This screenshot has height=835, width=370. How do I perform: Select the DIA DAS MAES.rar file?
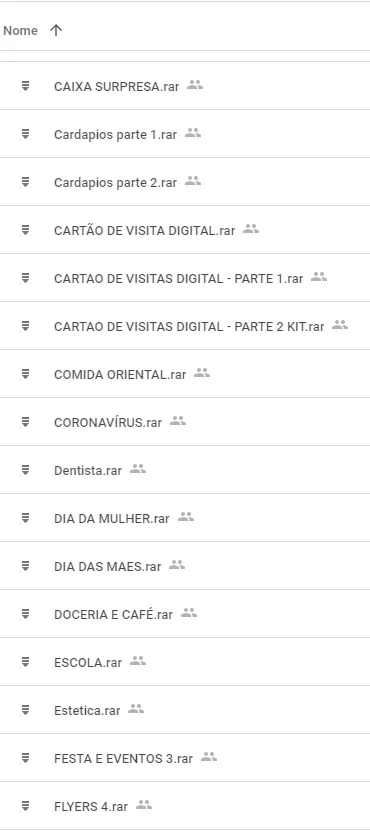point(185,566)
